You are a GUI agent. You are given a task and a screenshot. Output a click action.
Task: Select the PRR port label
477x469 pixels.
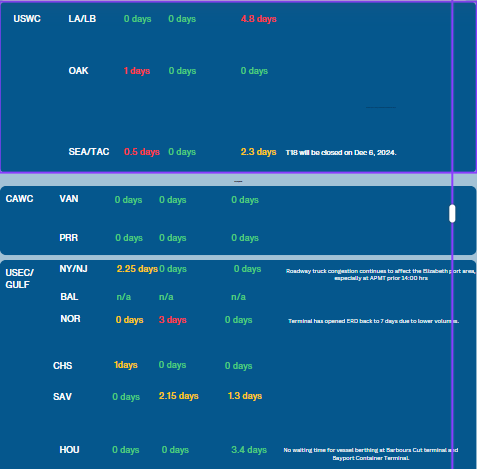69,238
